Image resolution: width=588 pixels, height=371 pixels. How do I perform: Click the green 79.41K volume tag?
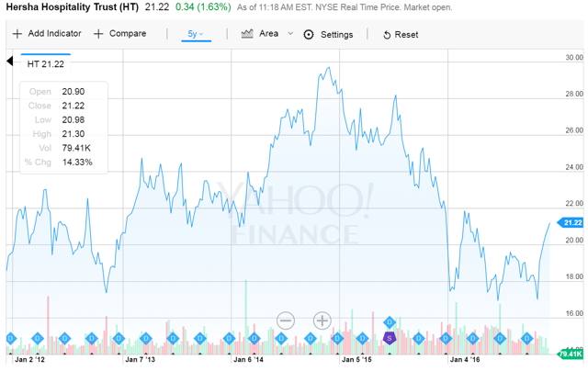point(571,354)
